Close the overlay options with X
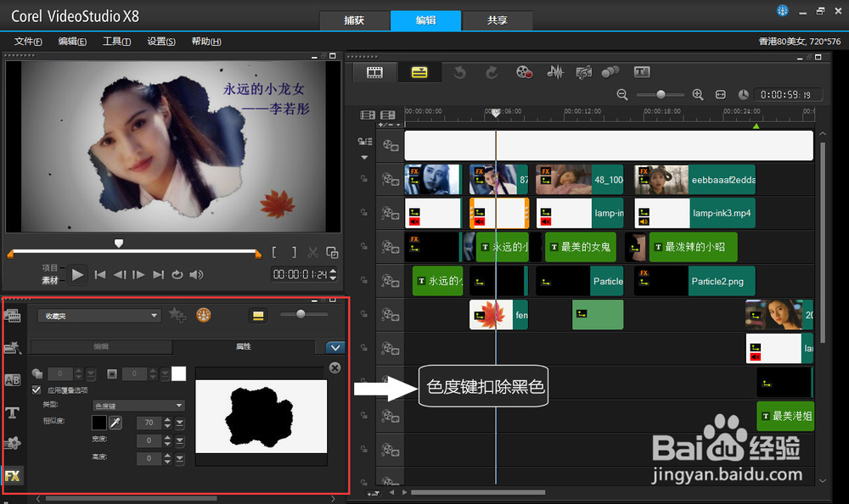This screenshot has width=849, height=504. (x=335, y=368)
